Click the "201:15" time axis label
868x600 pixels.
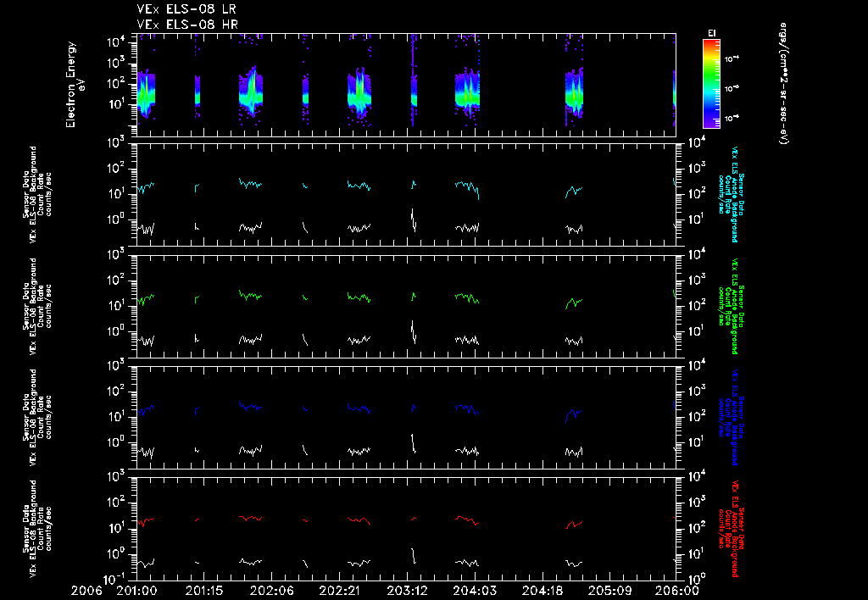(x=204, y=592)
